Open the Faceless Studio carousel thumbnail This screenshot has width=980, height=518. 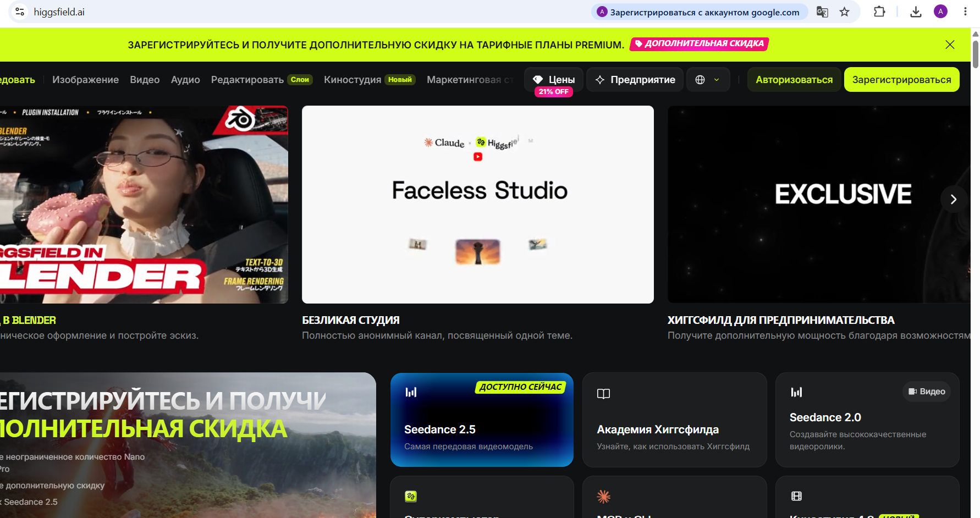click(x=478, y=205)
